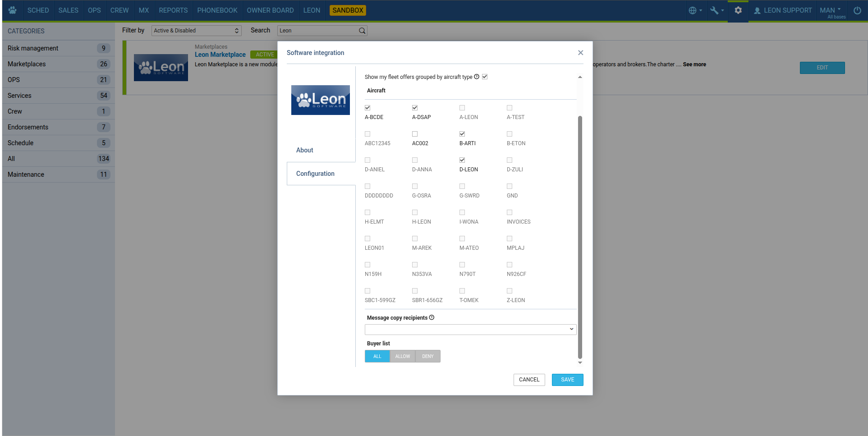Click the power logout icon
This screenshot has width=868, height=436.
click(857, 10)
